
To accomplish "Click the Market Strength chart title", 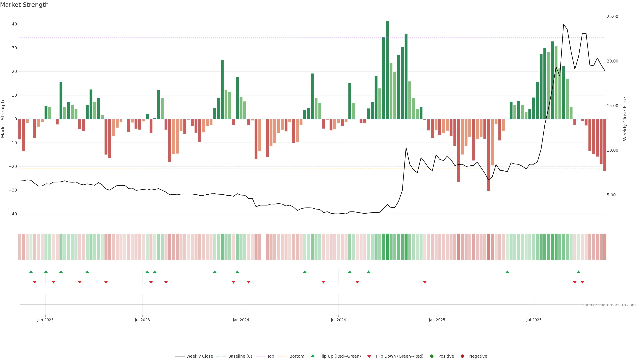I will [24, 5].
